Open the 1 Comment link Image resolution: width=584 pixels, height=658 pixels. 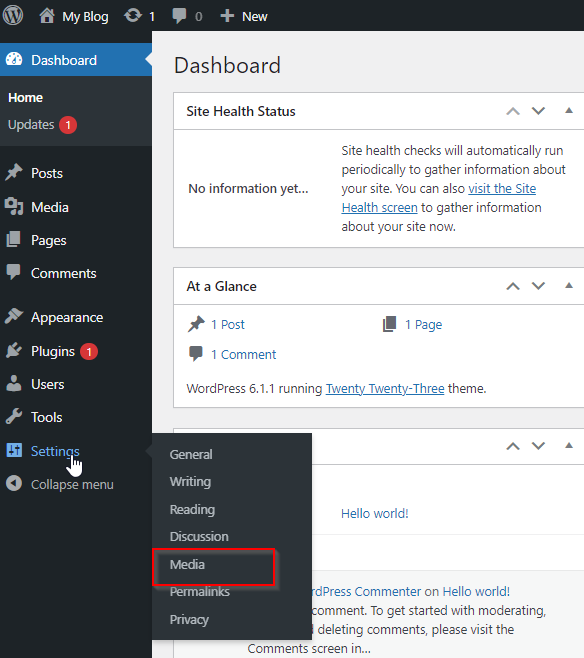coord(243,355)
